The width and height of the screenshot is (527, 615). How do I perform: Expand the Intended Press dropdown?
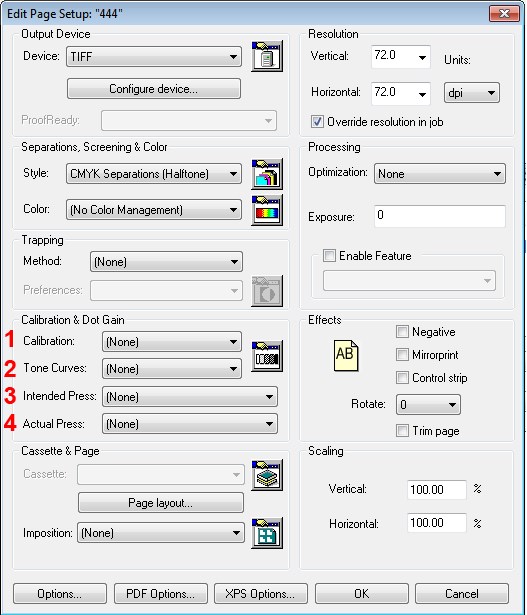(x=190, y=397)
